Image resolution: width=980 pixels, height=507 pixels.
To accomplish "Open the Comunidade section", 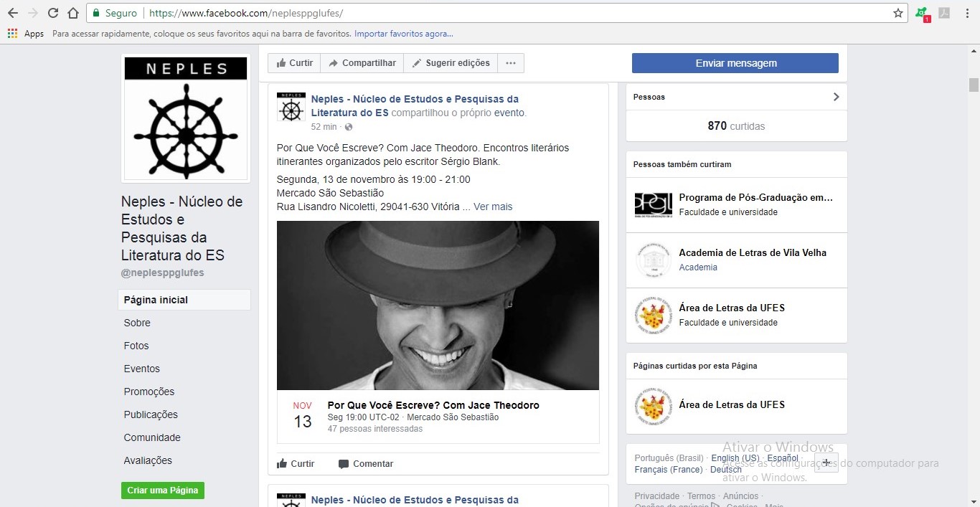I will (152, 437).
